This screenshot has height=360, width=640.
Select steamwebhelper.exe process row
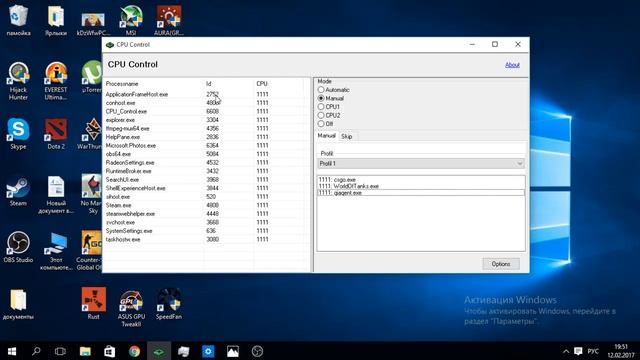tap(206, 214)
